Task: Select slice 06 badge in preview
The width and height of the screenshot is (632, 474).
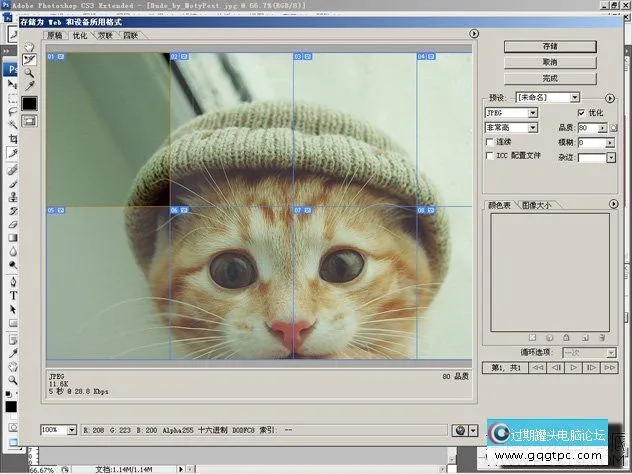Action: pyautogui.click(x=179, y=210)
